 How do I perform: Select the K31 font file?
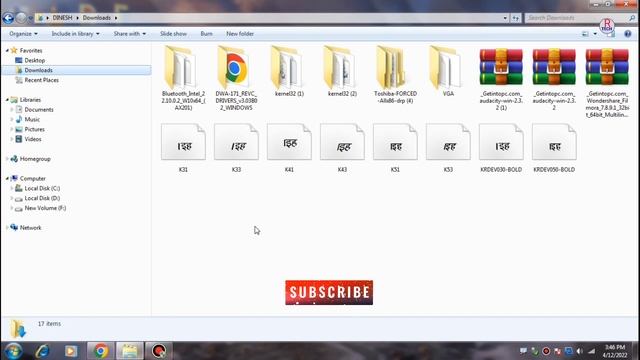[x=183, y=148]
